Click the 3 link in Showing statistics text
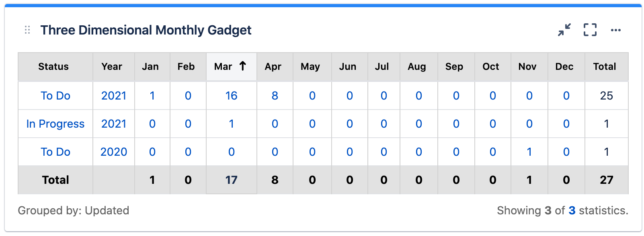The image size is (644, 236). (572, 210)
